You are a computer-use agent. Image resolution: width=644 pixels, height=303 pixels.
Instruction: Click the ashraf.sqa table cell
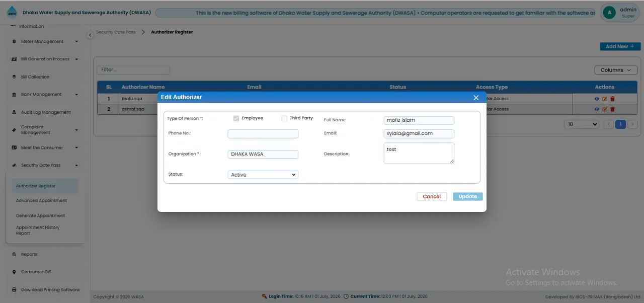133,109
